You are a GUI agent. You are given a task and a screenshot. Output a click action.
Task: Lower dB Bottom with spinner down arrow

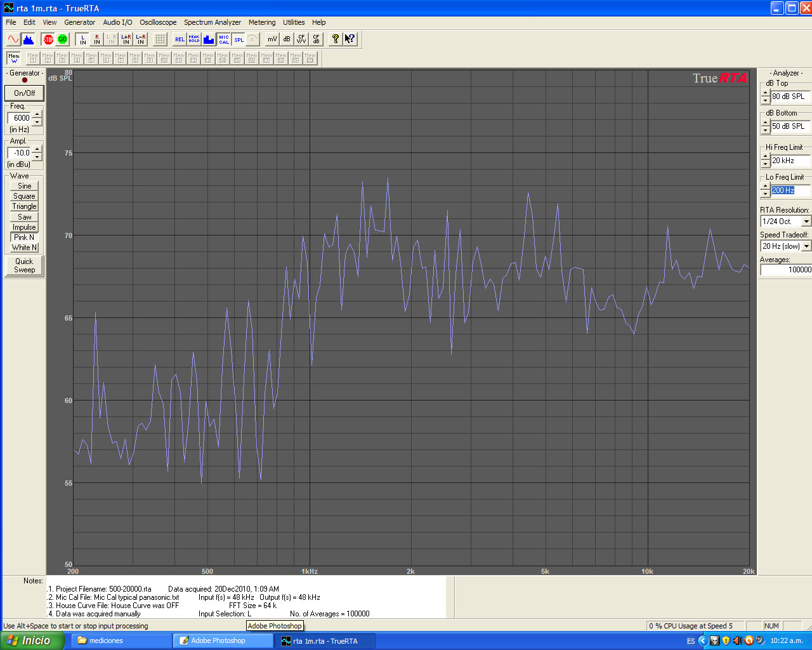(x=766, y=130)
